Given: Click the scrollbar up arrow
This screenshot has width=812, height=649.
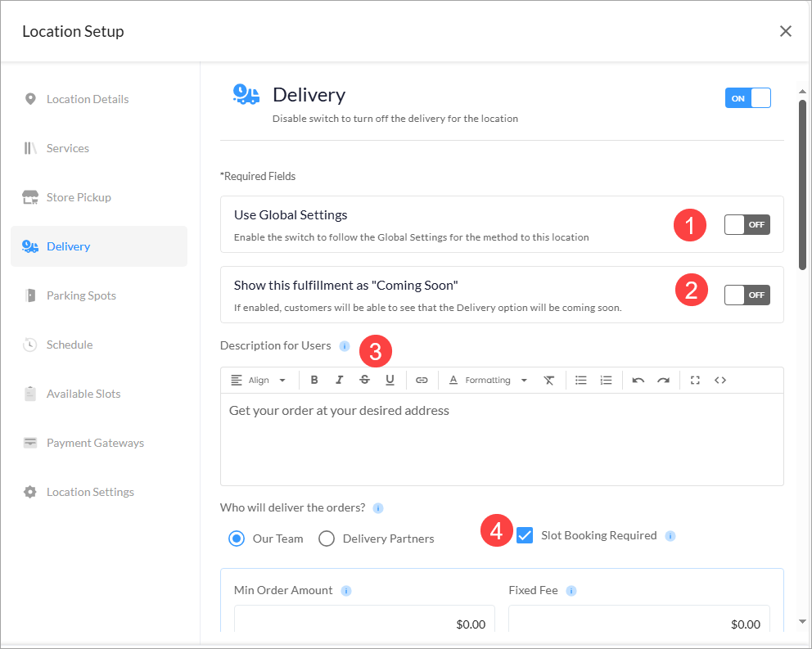Looking at the screenshot, I should point(802,91).
